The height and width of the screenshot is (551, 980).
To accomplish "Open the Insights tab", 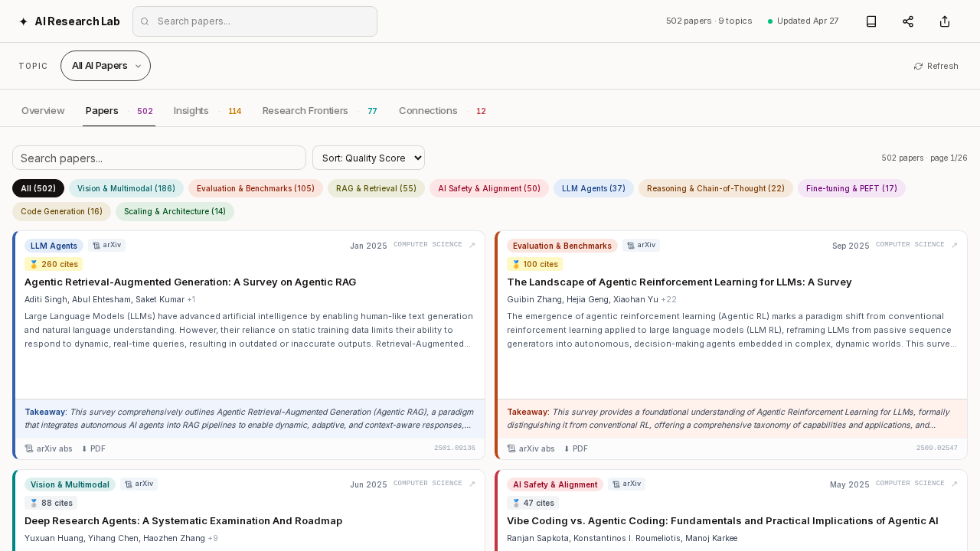I will tap(207, 111).
